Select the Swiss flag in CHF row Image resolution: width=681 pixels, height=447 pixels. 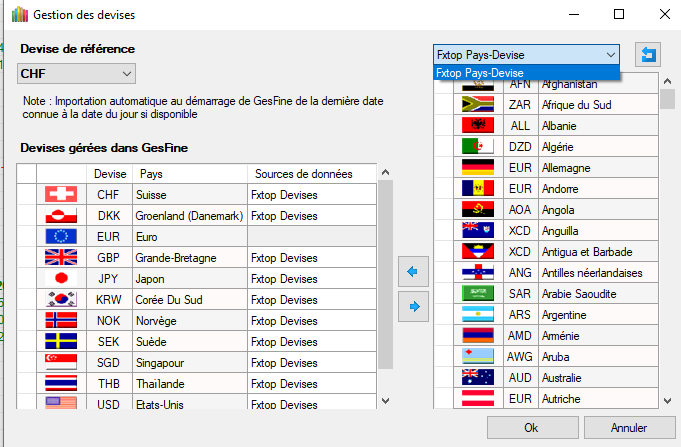[61, 194]
